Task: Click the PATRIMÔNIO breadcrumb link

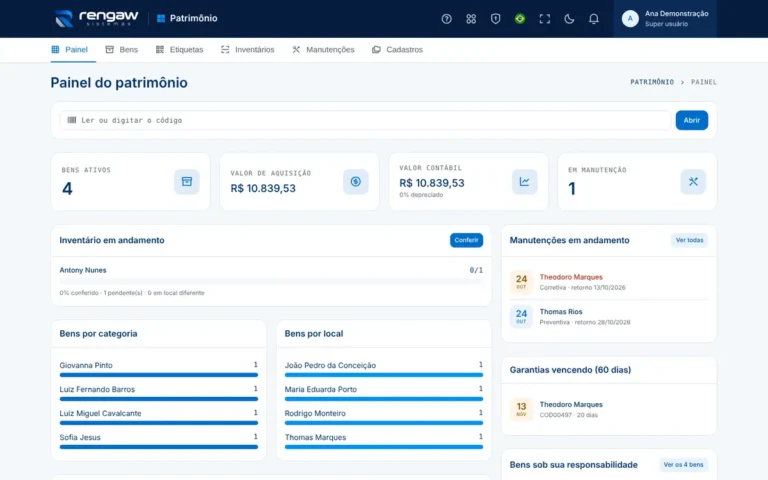Action: 652,82
